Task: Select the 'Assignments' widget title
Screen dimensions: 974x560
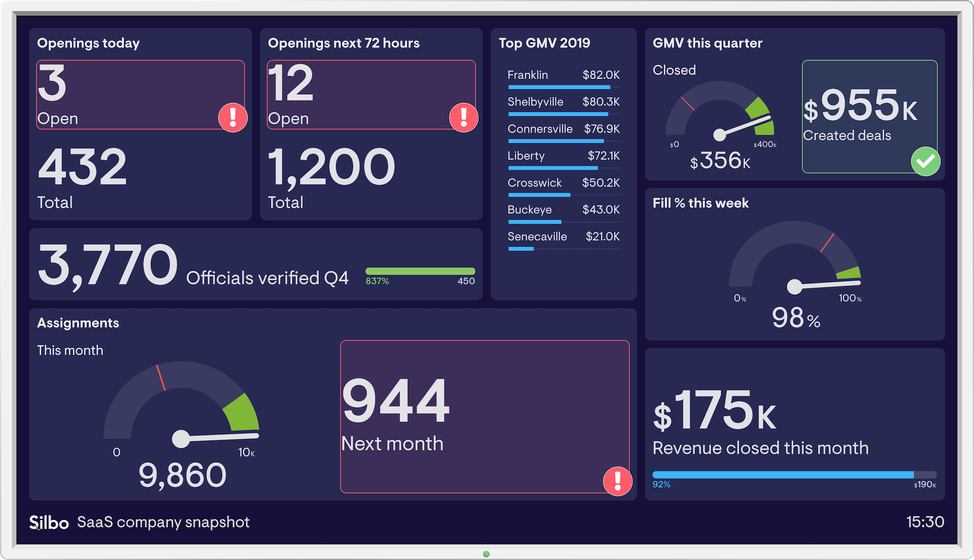Action: [78, 323]
